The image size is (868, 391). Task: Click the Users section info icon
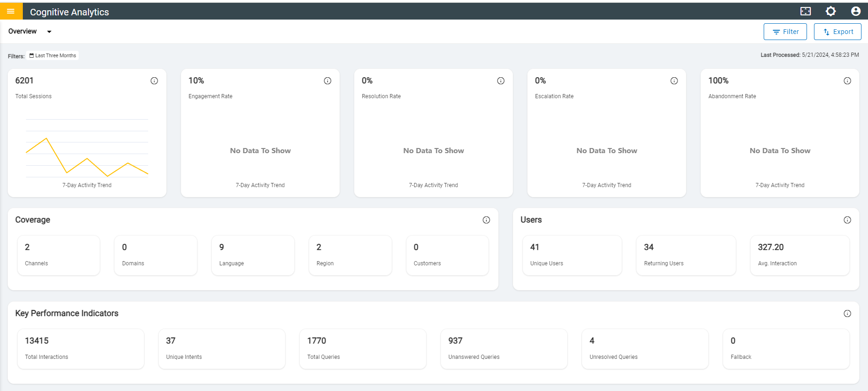pos(848,220)
